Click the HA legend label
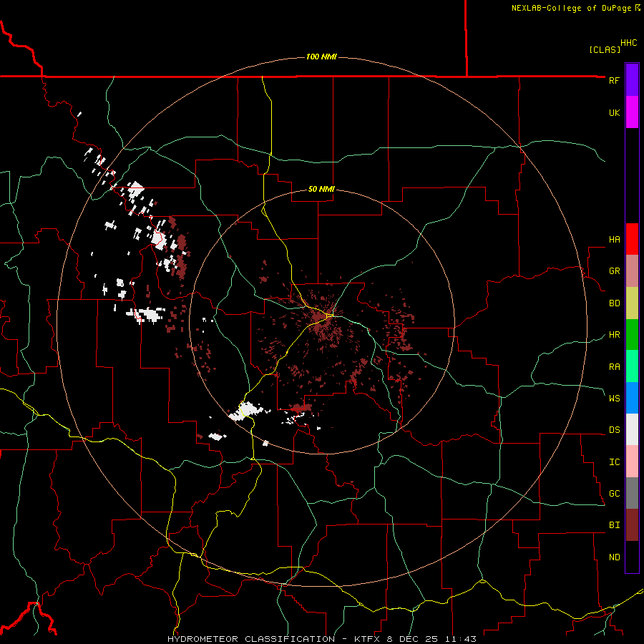Viewport: 644px width, 644px height. click(x=614, y=240)
